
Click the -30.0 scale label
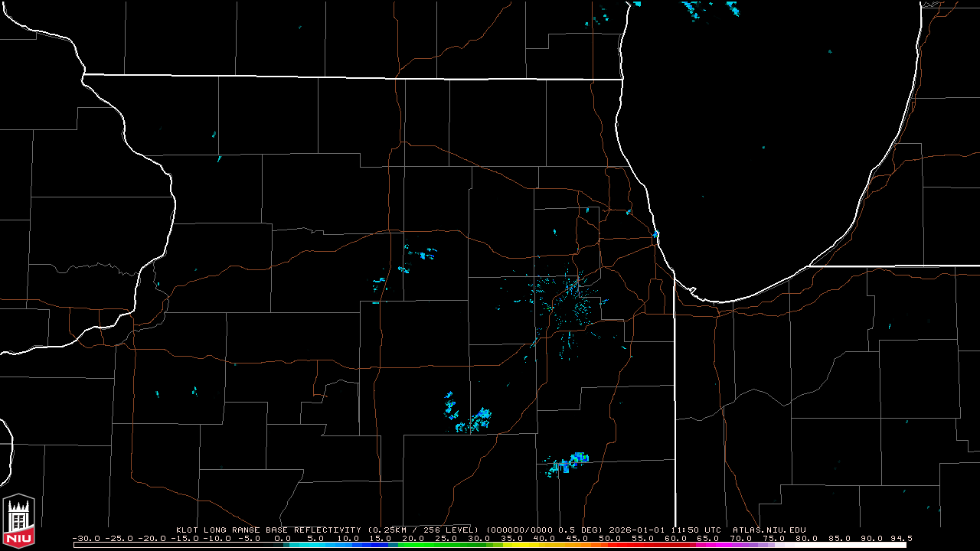tap(86, 538)
